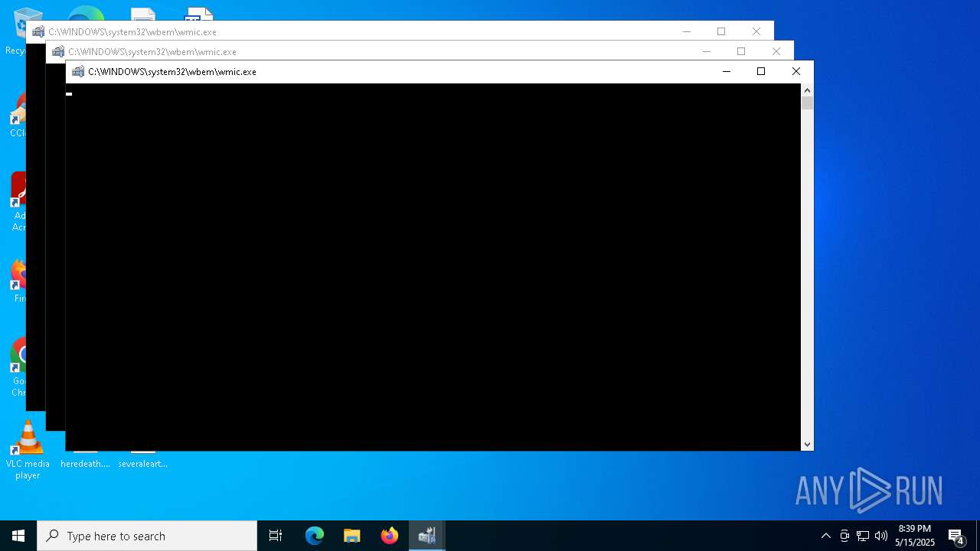Click the middle wmic.exe window title icon
The height and width of the screenshot is (551, 980).
(x=58, y=52)
